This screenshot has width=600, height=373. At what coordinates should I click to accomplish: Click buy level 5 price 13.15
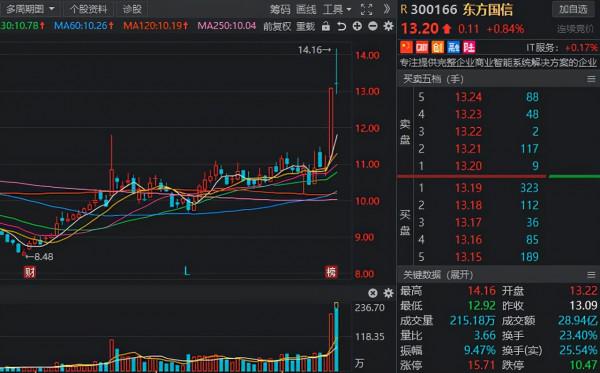pos(468,257)
